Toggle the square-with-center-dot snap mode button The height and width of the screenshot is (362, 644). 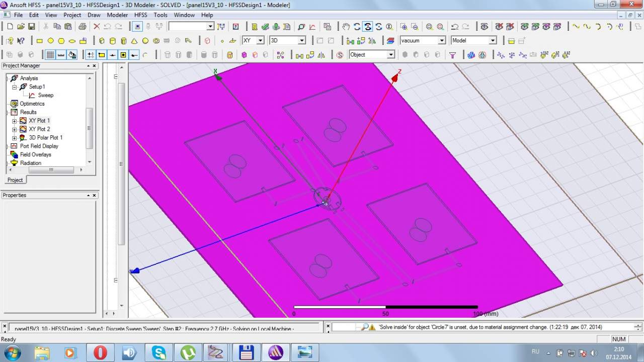pos(123,55)
